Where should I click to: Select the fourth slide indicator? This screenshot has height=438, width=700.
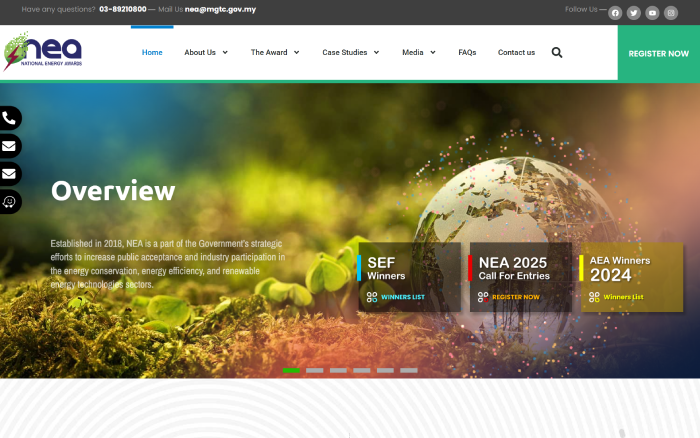[362, 371]
